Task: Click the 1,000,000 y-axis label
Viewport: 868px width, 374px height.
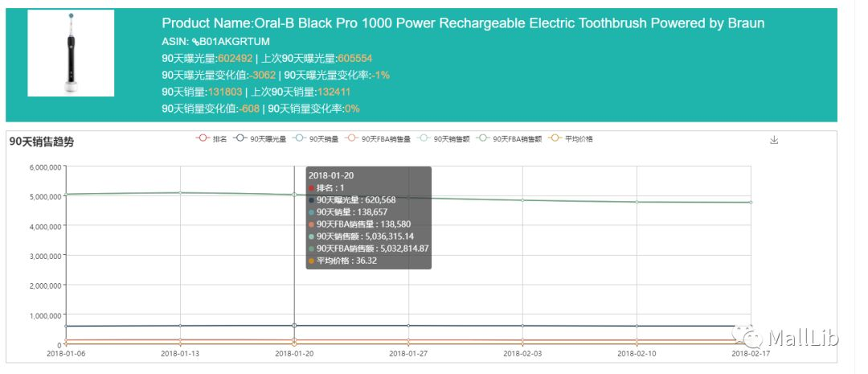Action: (47, 316)
